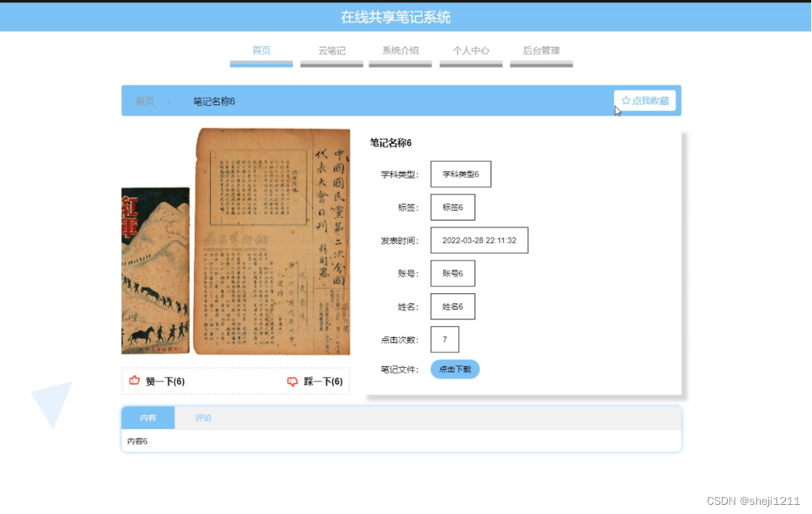Open the 系统介绍 page
This screenshot has height=514, width=812.
click(399, 51)
